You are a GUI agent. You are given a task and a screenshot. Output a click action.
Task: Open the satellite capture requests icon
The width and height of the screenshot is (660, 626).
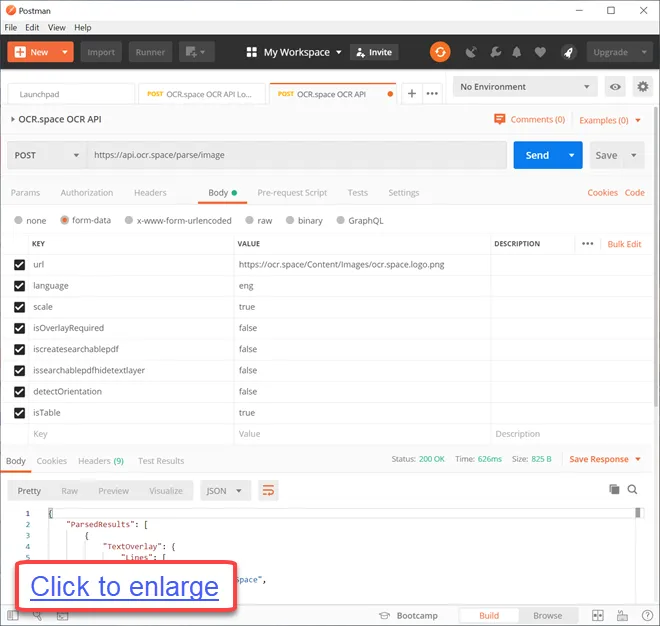pos(471,52)
